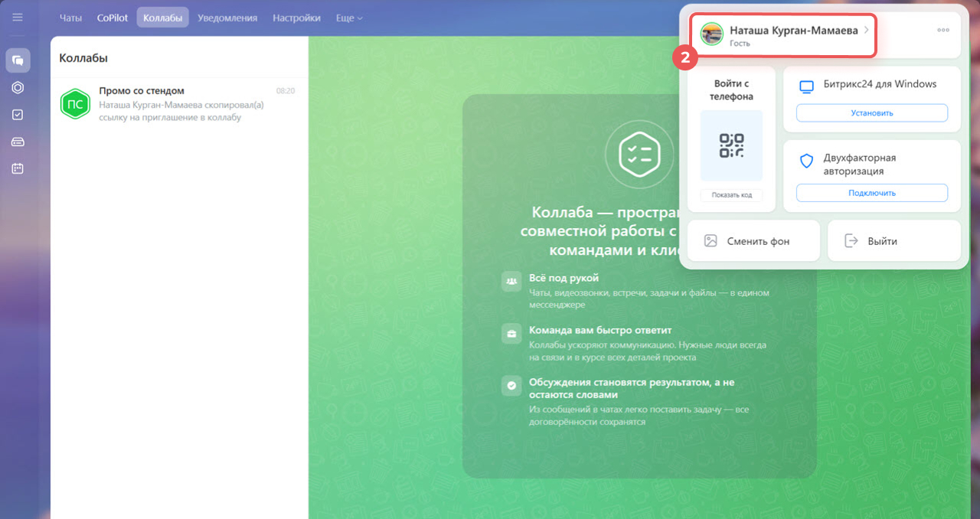
Task: Open the drive icon in left sidebar
Action: 18,141
